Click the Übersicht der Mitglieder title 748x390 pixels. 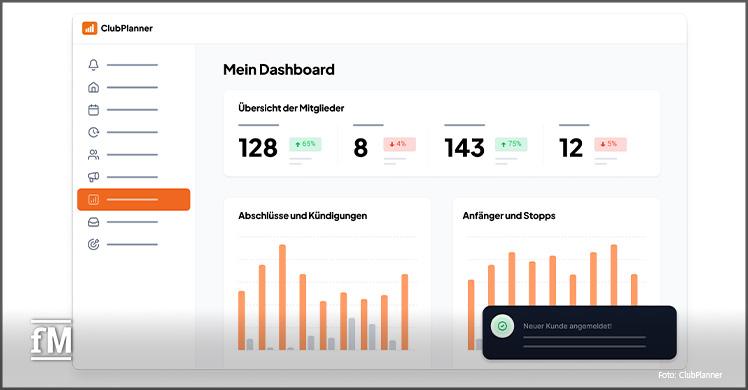pyautogui.click(x=291, y=108)
